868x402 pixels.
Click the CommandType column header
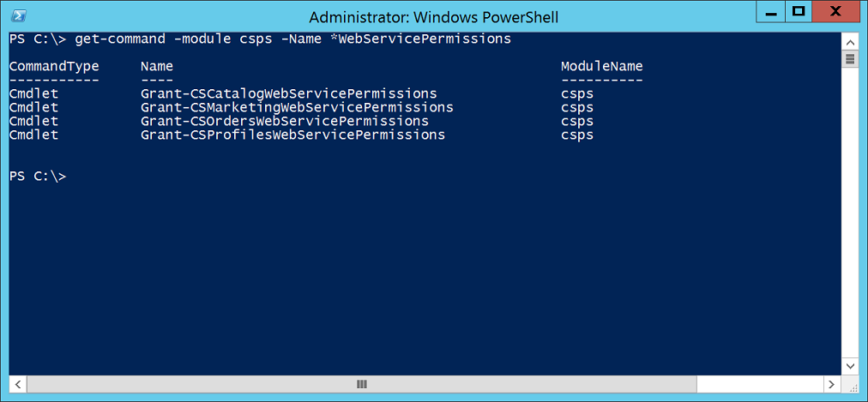pyautogui.click(x=54, y=66)
